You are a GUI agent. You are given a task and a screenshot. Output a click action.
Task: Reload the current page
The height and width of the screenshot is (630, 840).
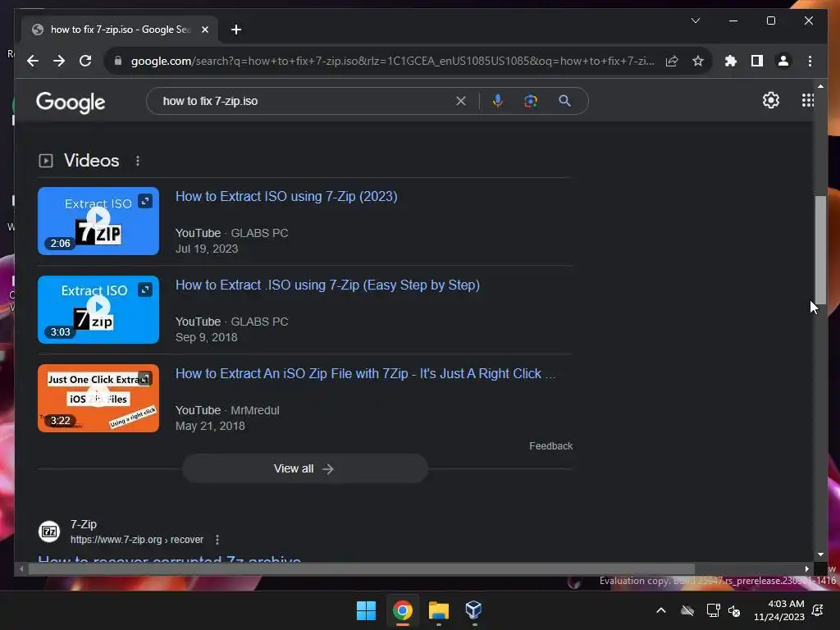pos(85,61)
